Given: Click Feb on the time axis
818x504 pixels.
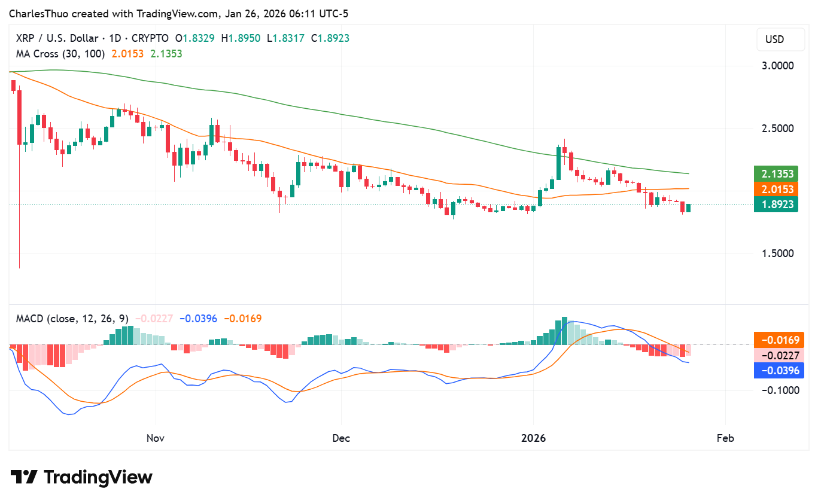Looking at the screenshot, I should pos(725,438).
